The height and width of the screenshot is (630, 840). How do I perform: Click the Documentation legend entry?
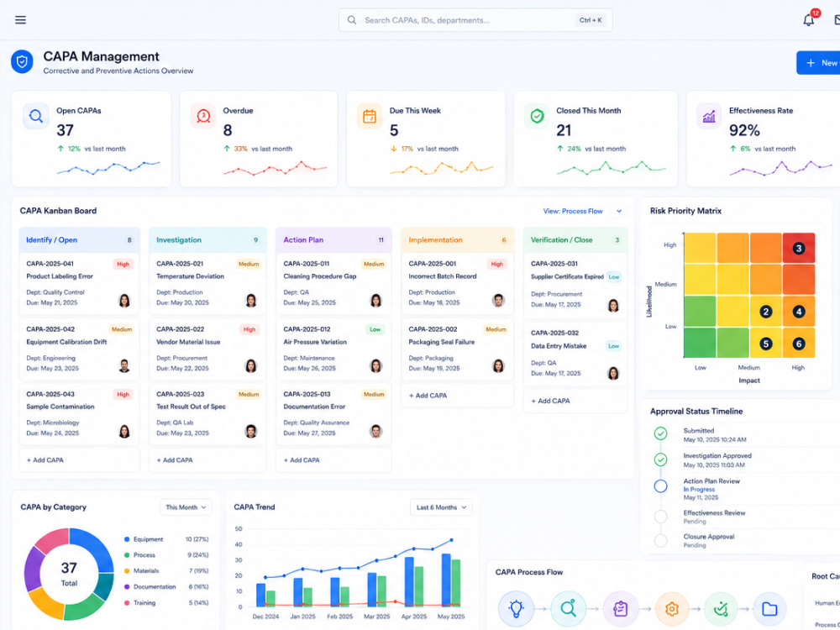pos(166,586)
